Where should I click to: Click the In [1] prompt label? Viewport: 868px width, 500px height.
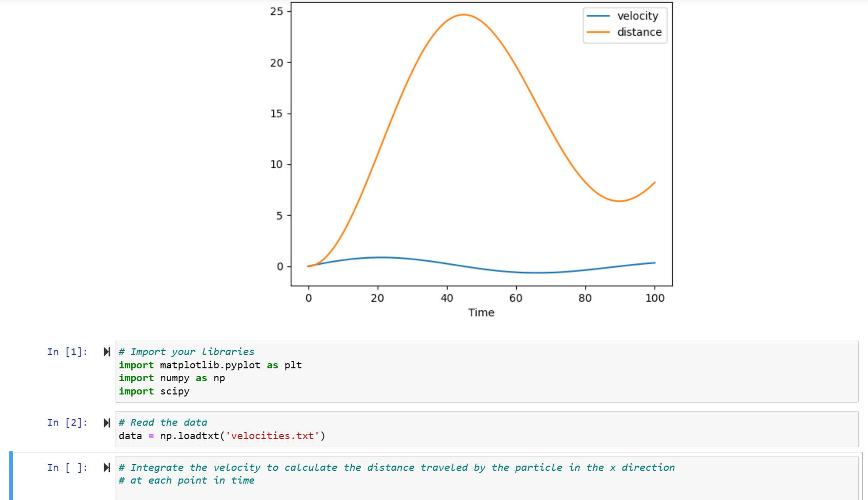pos(67,352)
